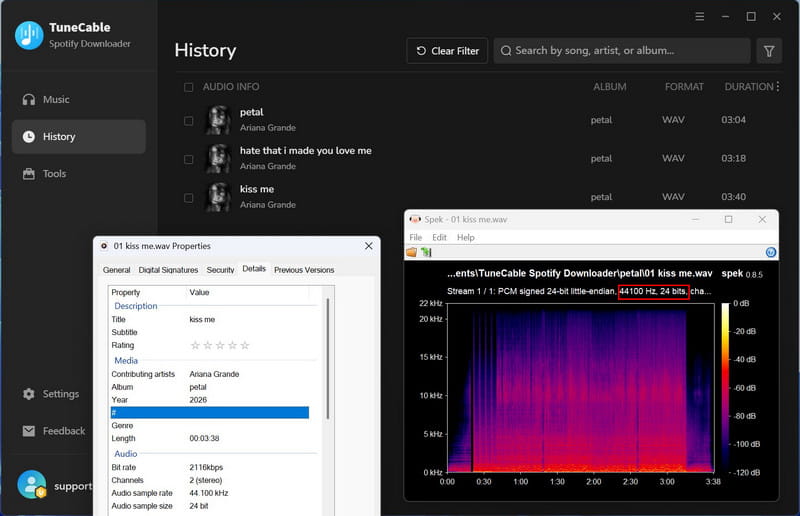Check the box for song kiss me
This screenshot has height=516, width=800.
point(189,198)
